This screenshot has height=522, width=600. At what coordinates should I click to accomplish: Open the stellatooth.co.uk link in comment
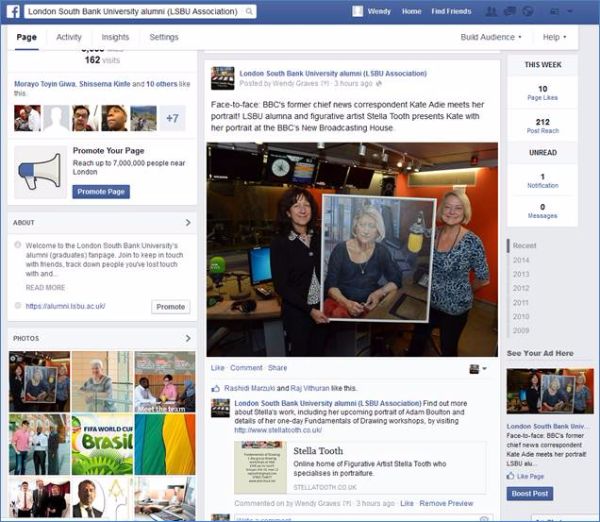point(278,430)
